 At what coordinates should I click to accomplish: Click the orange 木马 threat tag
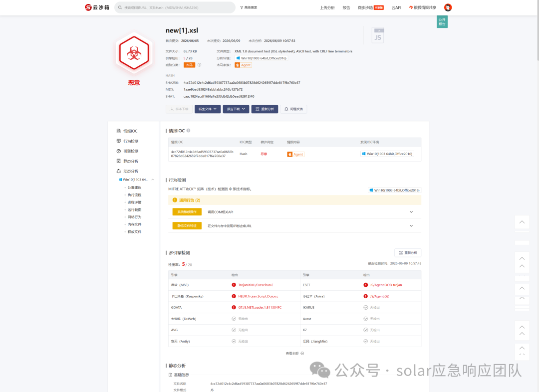[189, 65]
